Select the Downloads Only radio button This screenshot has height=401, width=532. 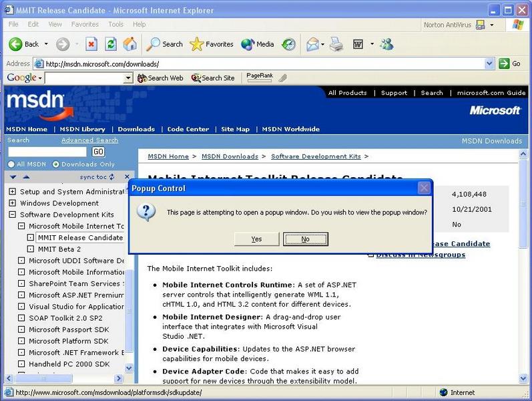point(55,164)
